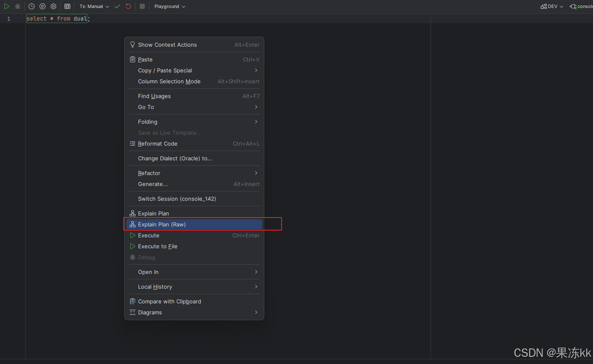The width and height of the screenshot is (593, 364).
Task: Open query history clock icon
Action: 32,6
